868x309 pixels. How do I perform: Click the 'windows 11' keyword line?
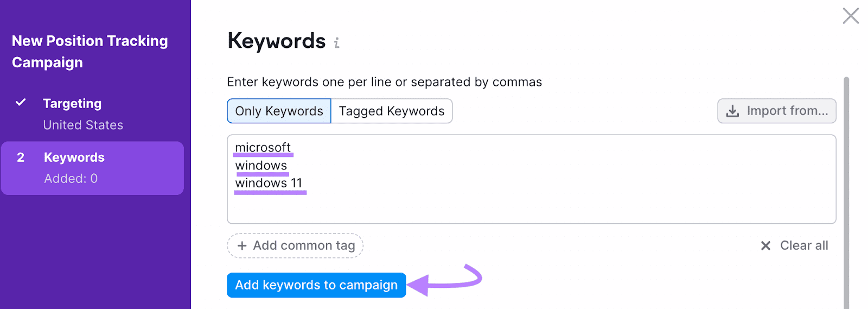269,184
